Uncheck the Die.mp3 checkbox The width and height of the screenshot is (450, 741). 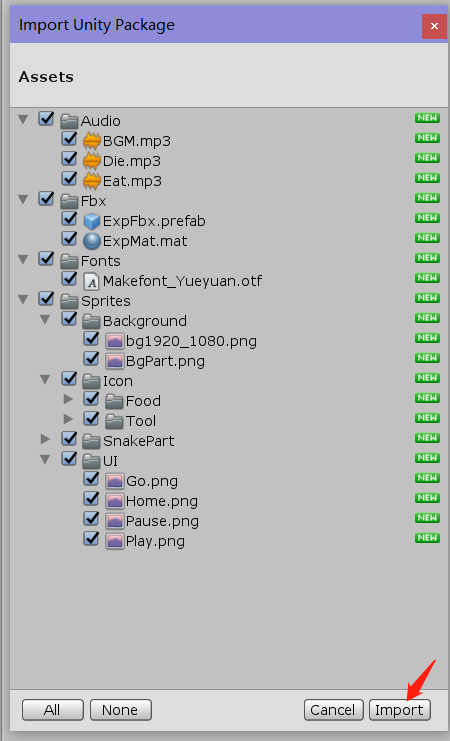click(x=69, y=158)
